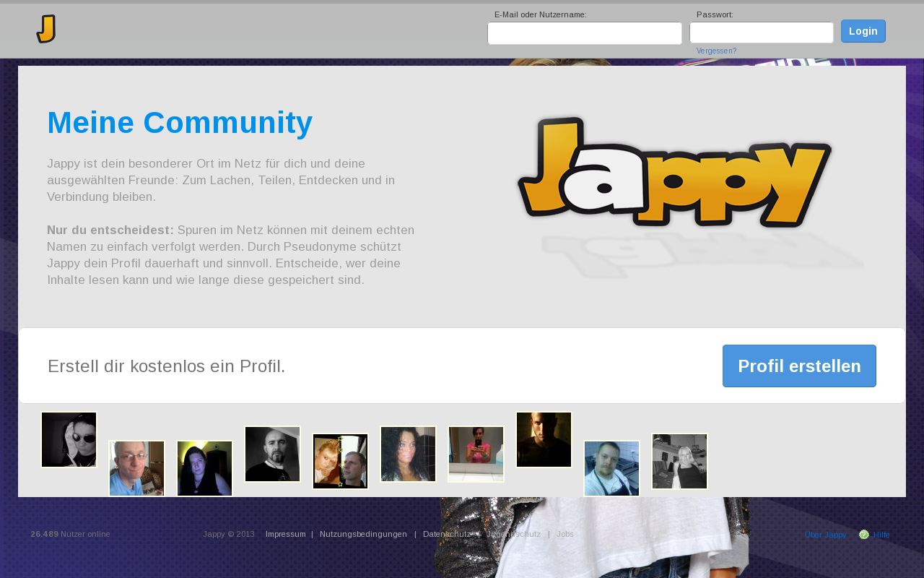This screenshot has height=578, width=924.
Task: Open profile photo of dark-haired woman in purple light
Action: [x=205, y=469]
